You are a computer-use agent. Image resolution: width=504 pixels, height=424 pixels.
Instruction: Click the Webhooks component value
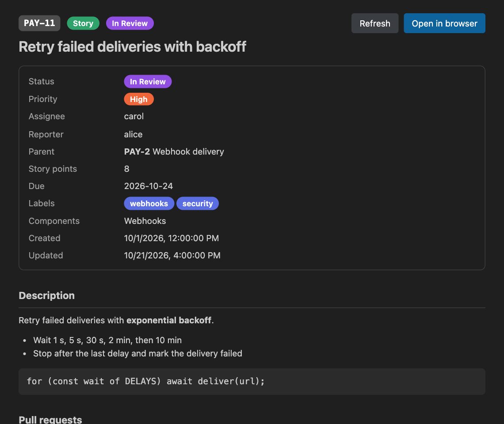coord(145,221)
